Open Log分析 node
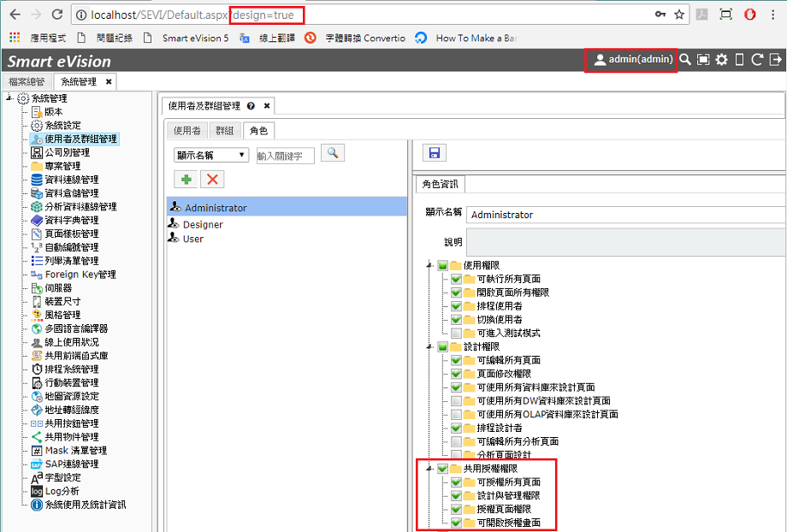Screen dimensions: 787x532 coord(56,491)
